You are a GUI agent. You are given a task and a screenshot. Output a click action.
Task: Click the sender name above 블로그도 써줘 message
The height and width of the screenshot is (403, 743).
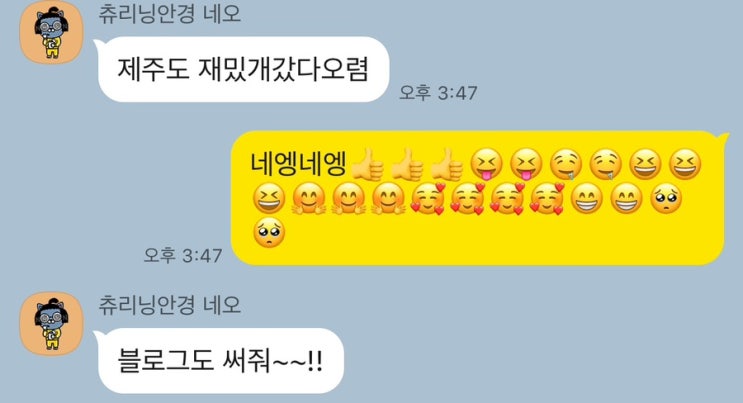tap(170, 304)
